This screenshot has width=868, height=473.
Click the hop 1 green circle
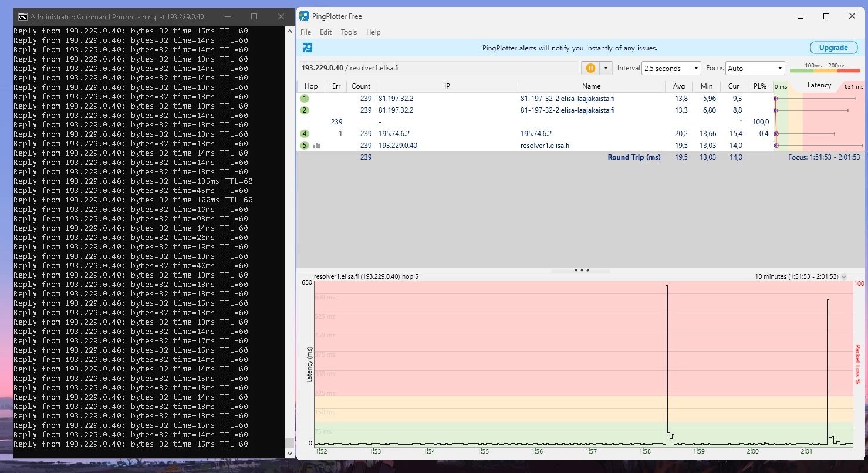(x=305, y=99)
